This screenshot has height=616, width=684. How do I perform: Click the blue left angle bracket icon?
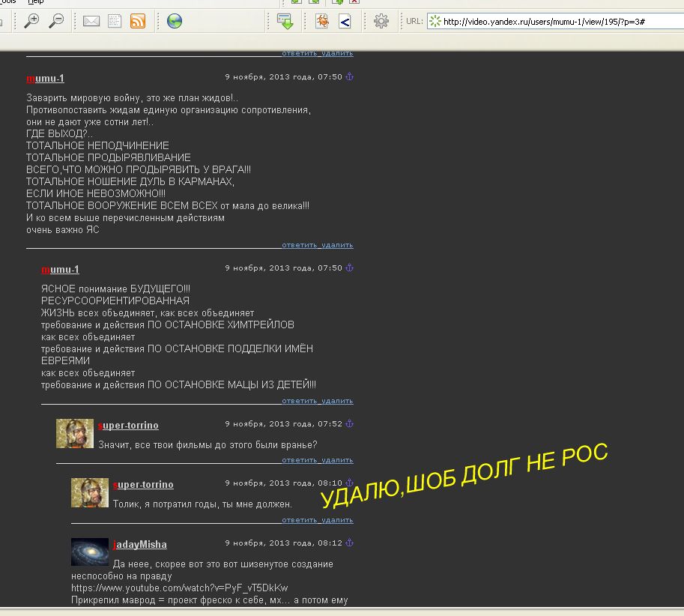pos(345,22)
